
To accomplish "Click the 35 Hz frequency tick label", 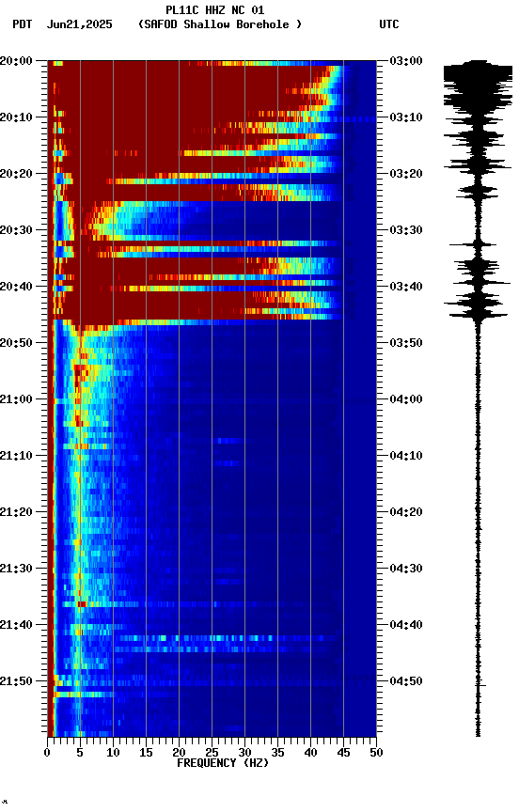I will click(x=277, y=753).
